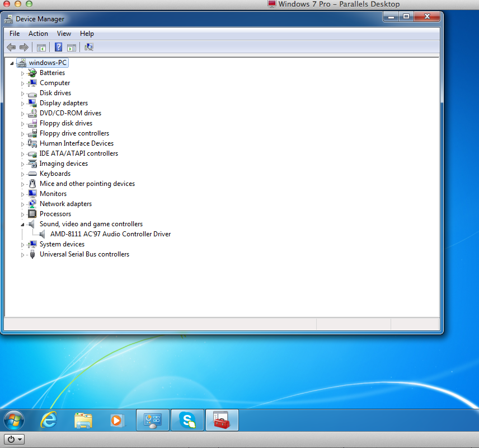The image size is (479, 448).
Task: Expand the Display adapters node
Action: (x=22, y=104)
